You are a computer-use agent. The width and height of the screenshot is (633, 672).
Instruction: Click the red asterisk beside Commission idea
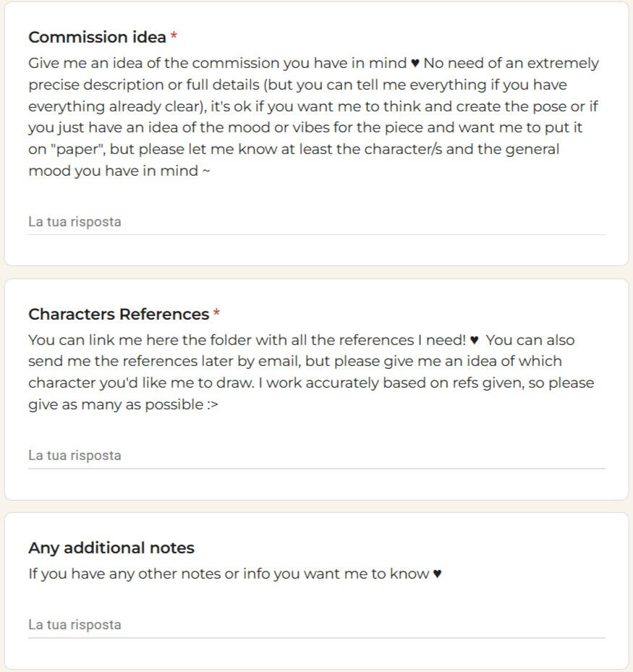[x=174, y=36]
